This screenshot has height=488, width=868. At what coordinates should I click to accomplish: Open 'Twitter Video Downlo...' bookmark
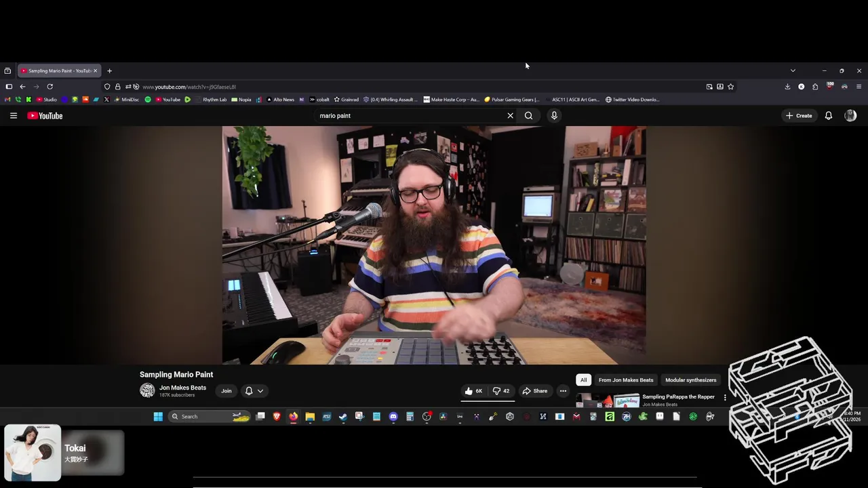632,100
